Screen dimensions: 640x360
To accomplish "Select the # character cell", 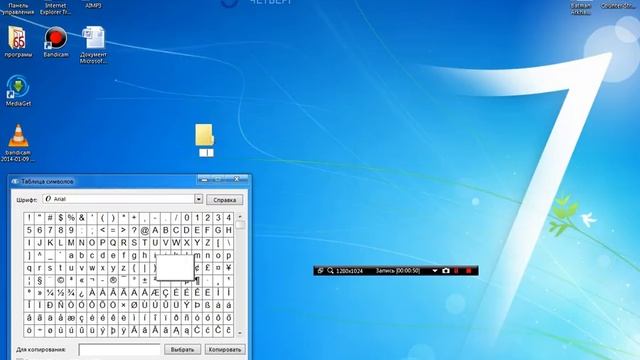I will point(50,218).
